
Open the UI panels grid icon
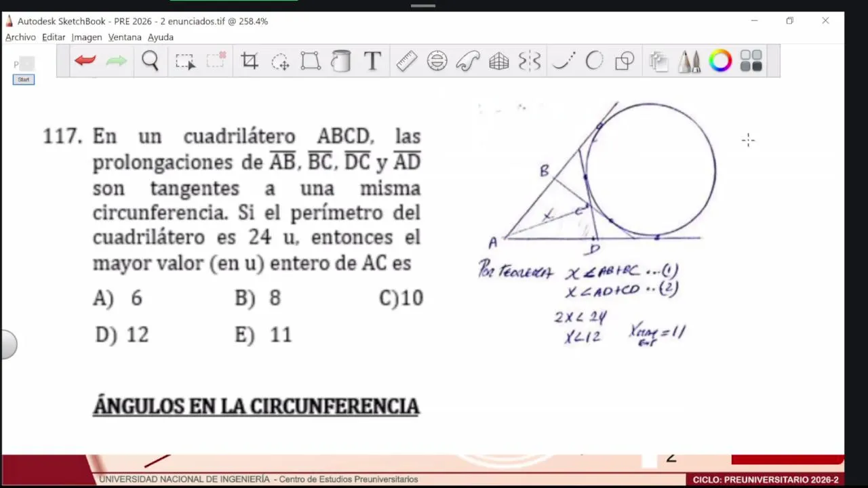[x=751, y=61]
